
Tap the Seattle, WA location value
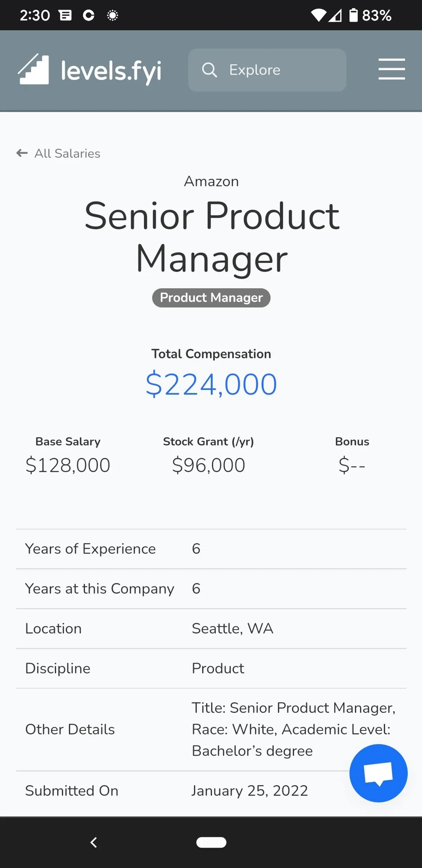[x=232, y=628]
